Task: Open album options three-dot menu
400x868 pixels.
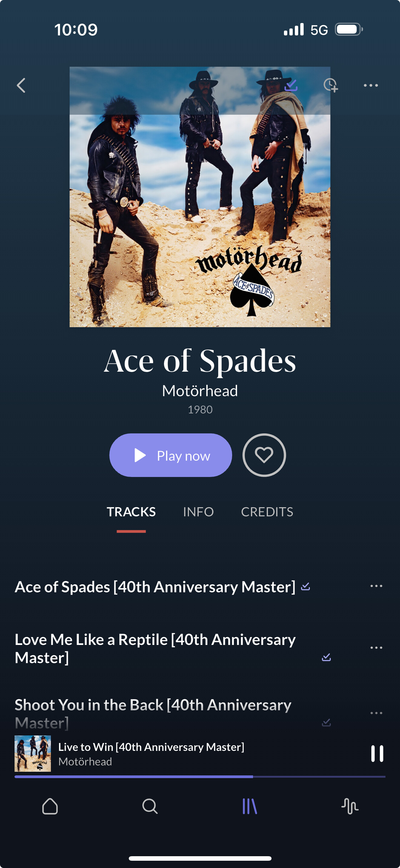Action: pos(371,85)
